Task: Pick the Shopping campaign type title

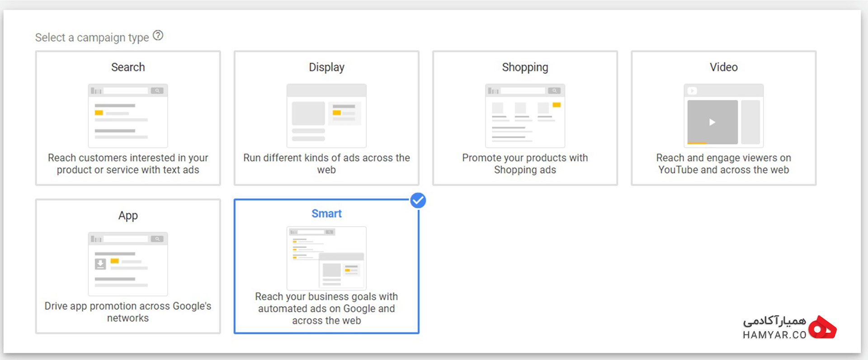Action: click(525, 67)
